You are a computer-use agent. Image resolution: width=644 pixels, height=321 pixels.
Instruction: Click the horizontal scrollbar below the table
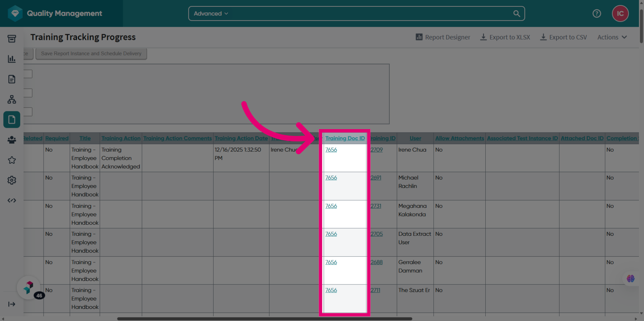coord(265,319)
